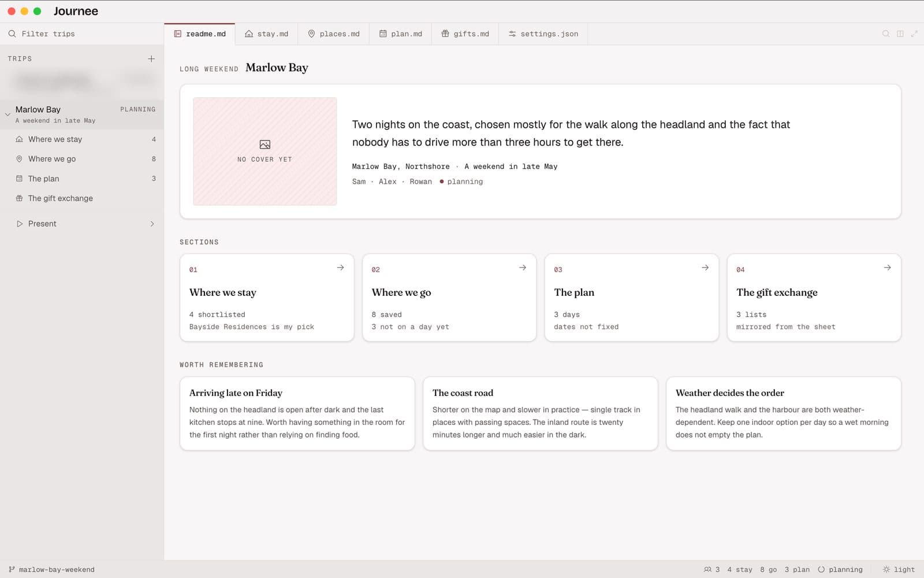Open the gifts.md tab
Image resolution: width=924 pixels, height=578 pixels.
point(465,34)
